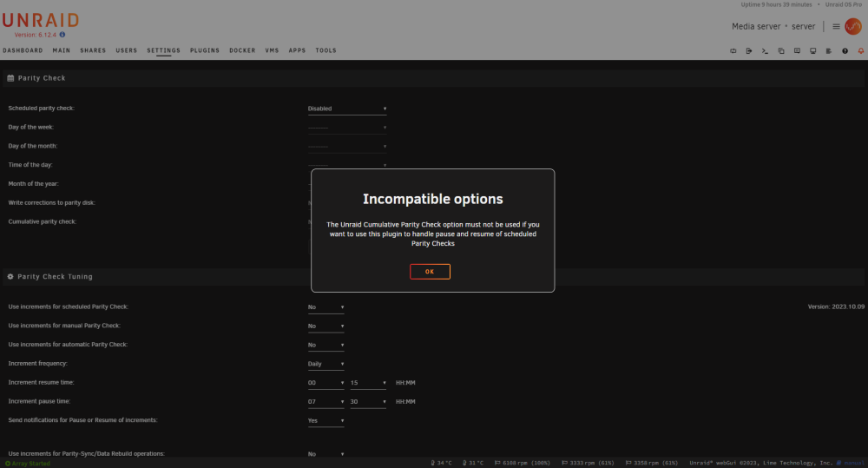Open Parity-Sync/Data Rebuild increments dropdown

coord(326,453)
